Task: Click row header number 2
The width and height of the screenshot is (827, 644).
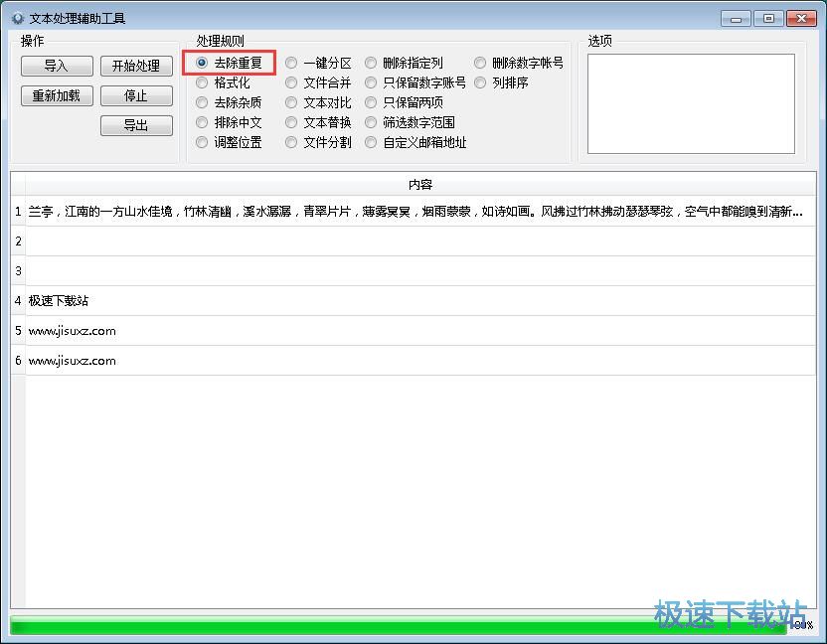Action: pyautogui.click(x=18, y=241)
